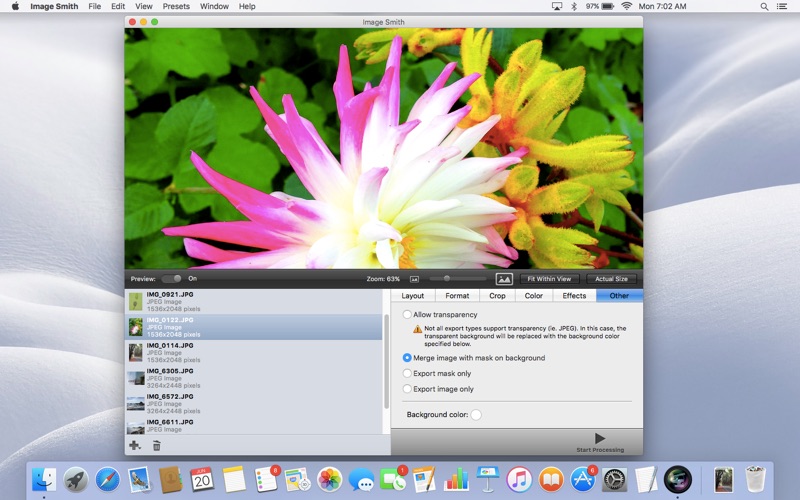Viewport: 800px width, 500px height.
Task: Click Spotlight search magnifier in menu bar
Action: [x=764, y=7]
